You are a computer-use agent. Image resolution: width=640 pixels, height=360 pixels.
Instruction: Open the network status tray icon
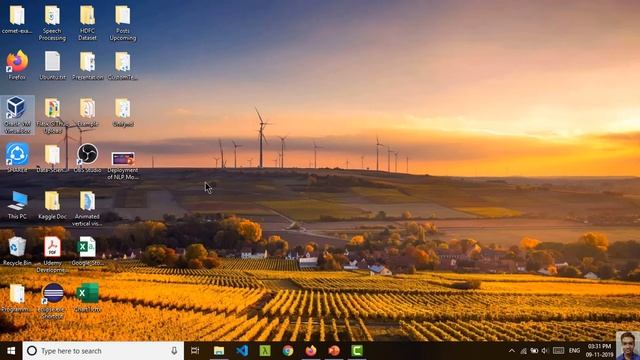523,351
